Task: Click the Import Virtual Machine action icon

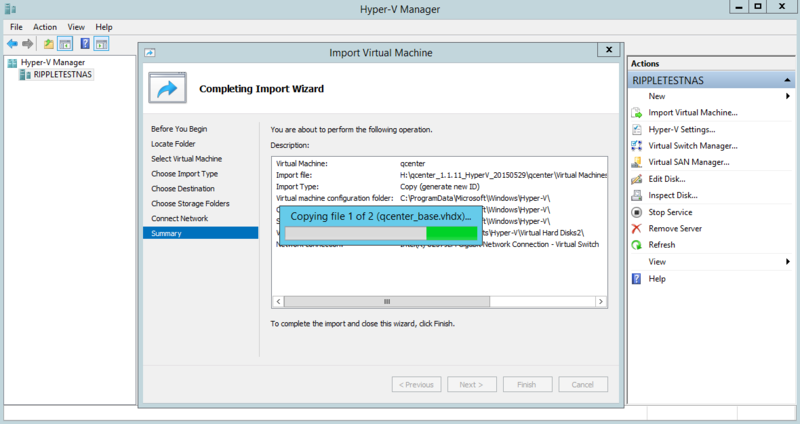Action: (x=637, y=113)
